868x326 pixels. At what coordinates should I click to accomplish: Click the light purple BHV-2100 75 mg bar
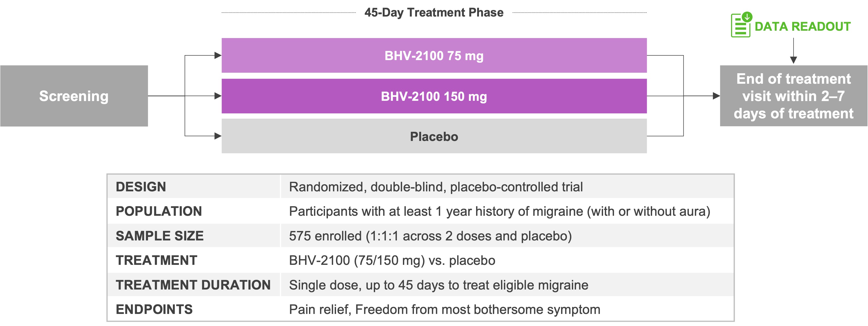(x=434, y=56)
